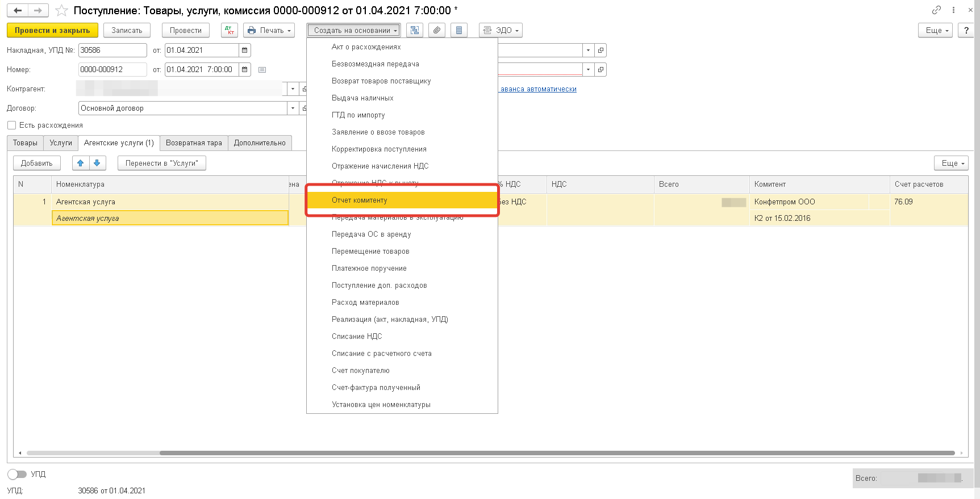This screenshot has height=499, width=980.
Task: Open the report list icon next to the paperclip
Action: point(459,30)
